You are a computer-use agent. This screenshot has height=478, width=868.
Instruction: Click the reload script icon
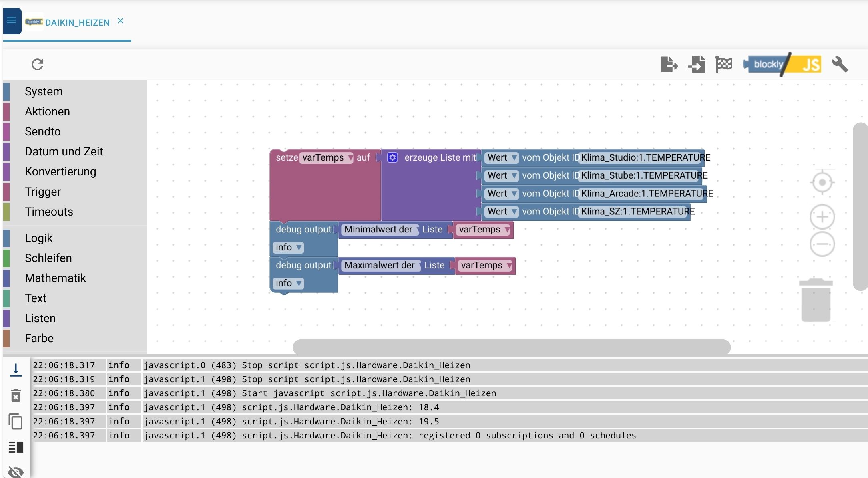click(38, 64)
